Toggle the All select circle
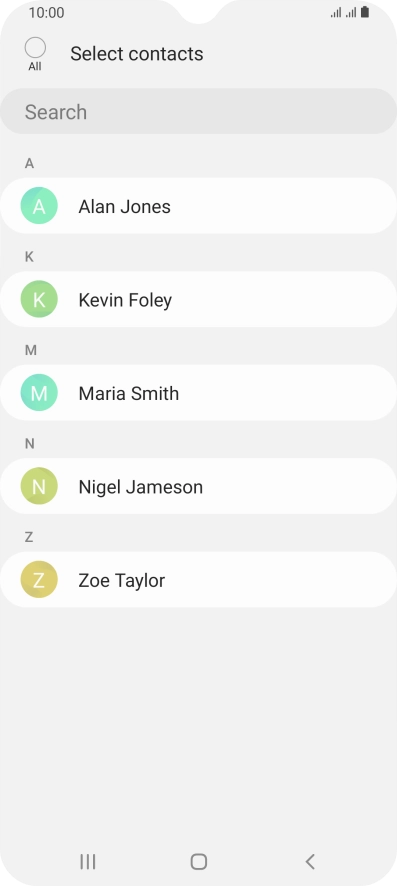397x886 pixels. pyautogui.click(x=35, y=48)
